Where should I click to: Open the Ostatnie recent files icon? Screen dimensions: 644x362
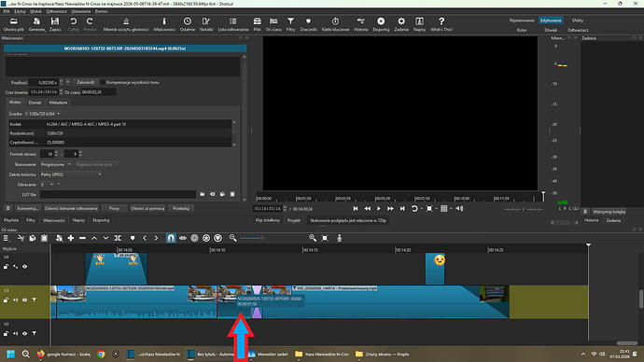click(188, 24)
